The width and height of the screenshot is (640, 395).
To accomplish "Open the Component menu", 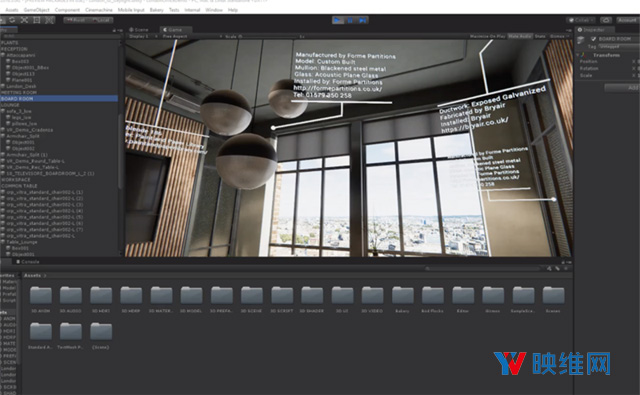I will 67,10.
